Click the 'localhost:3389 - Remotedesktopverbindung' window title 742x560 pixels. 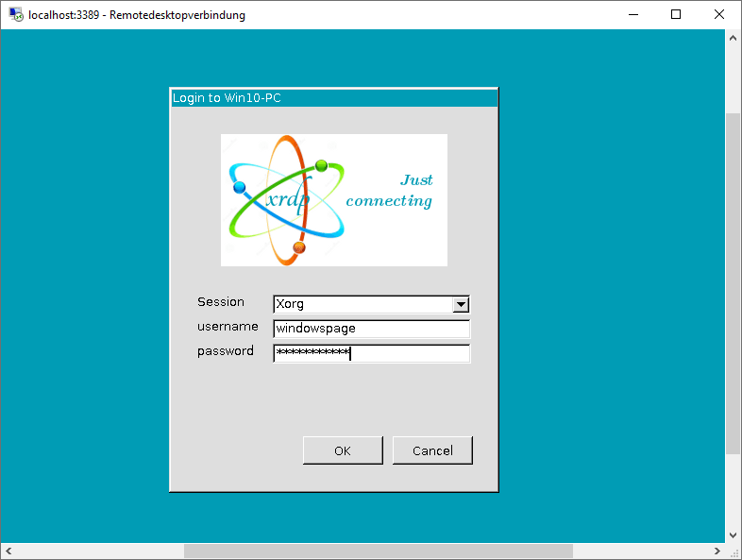pyautogui.click(x=137, y=15)
